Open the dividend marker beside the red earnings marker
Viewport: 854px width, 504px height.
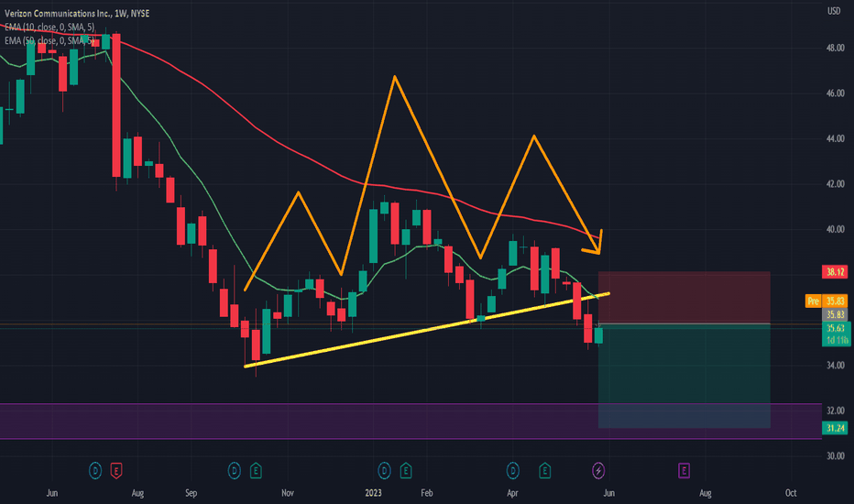[95, 470]
